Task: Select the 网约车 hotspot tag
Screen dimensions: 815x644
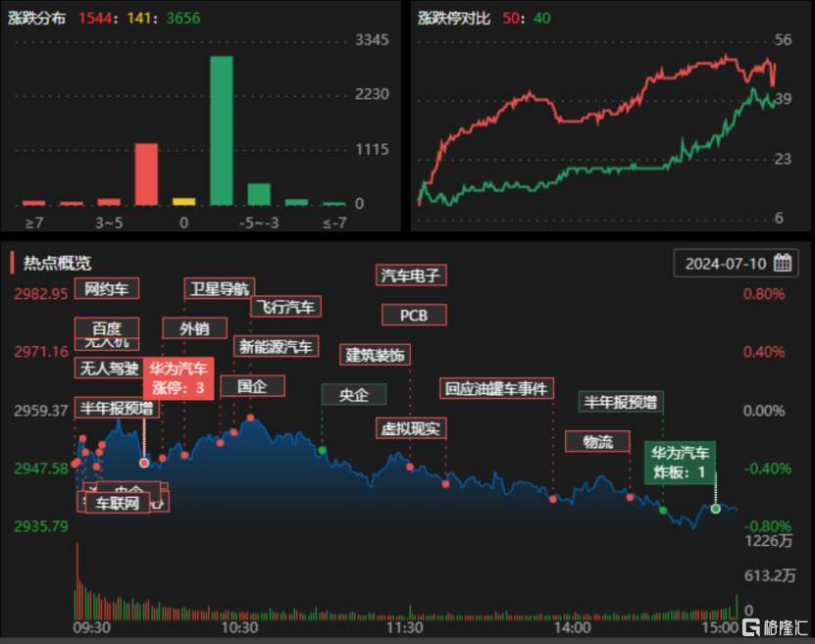Action: pos(107,289)
